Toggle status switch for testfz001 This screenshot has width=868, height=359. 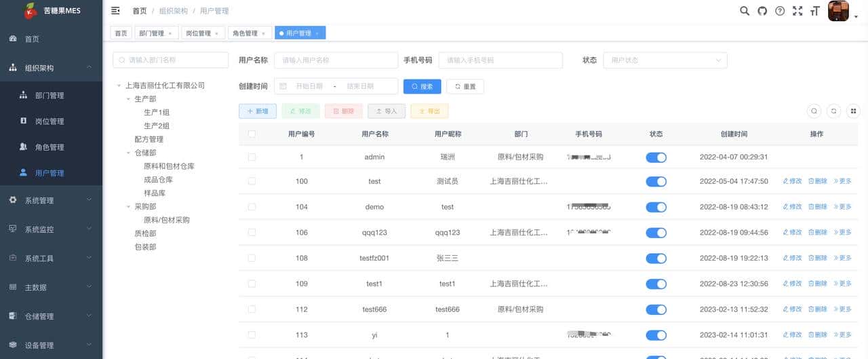click(656, 259)
